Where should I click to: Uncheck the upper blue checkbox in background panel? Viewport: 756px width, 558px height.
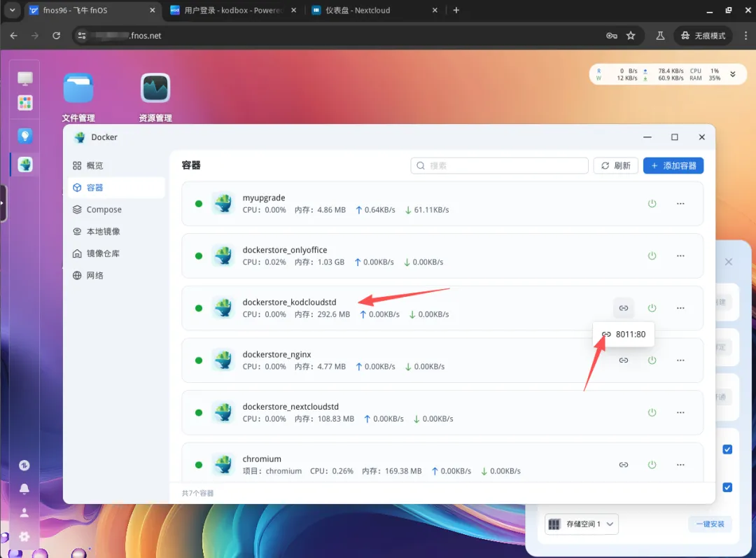click(x=727, y=449)
